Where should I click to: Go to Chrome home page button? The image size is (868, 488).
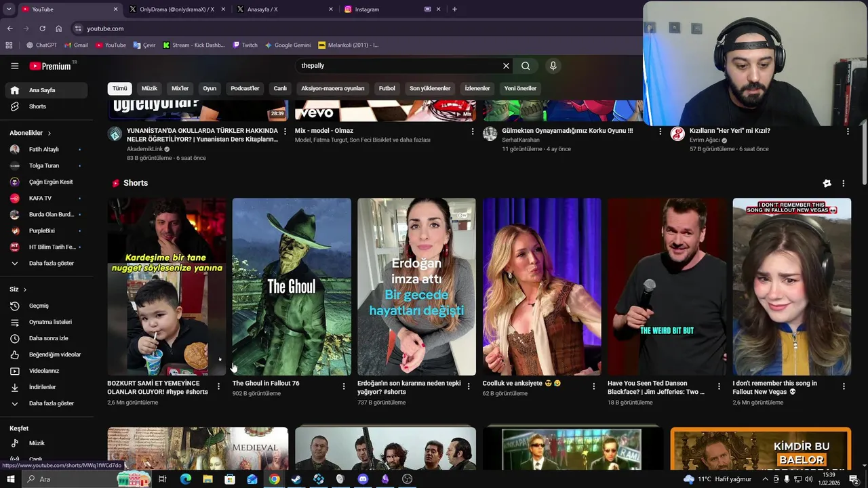[x=59, y=28]
